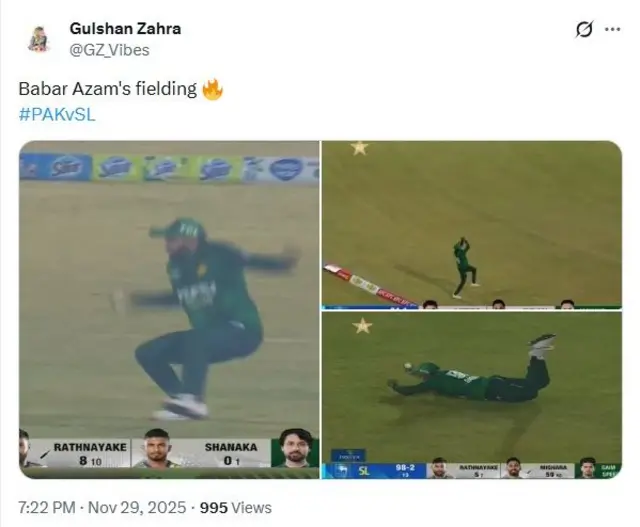Viewport: 640px width, 527px height.
Task: Follow the #PAKvSL hashtag
Action: click(57, 114)
